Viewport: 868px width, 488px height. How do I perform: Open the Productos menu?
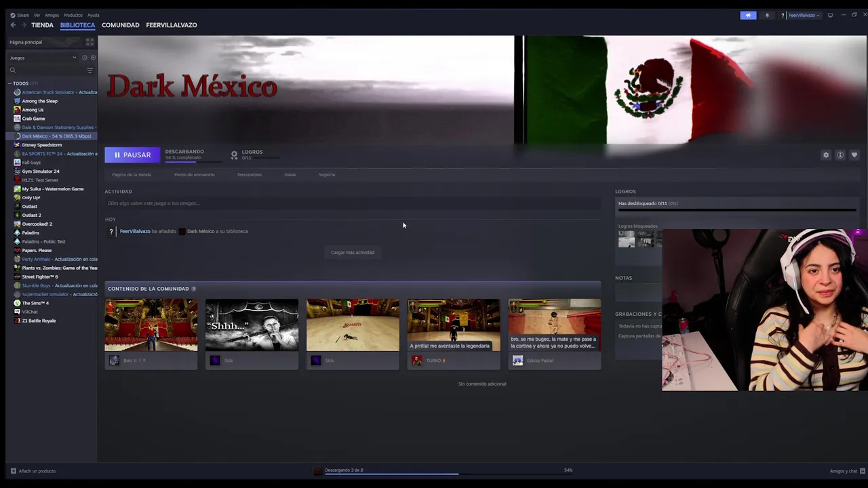(x=73, y=15)
